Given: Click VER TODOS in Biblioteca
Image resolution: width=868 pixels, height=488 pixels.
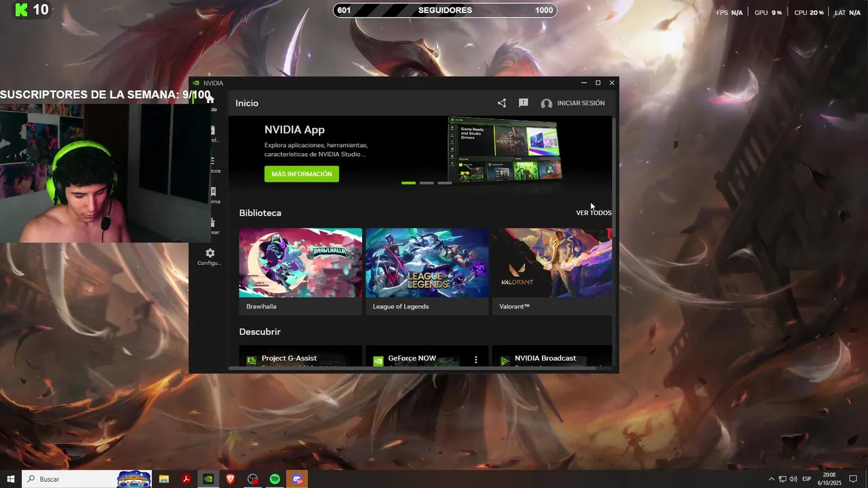Looking at the screenshot, I should coord(594,213).
